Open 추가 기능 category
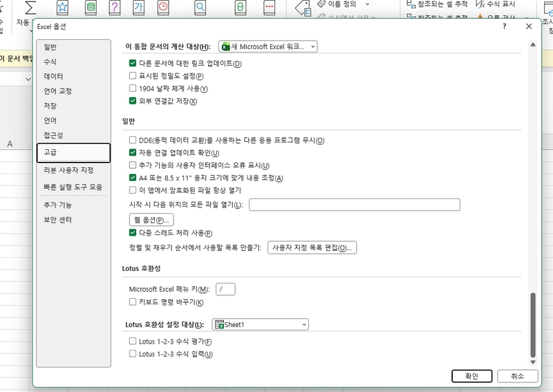The image size is (553, 392). tap(73, 205)
